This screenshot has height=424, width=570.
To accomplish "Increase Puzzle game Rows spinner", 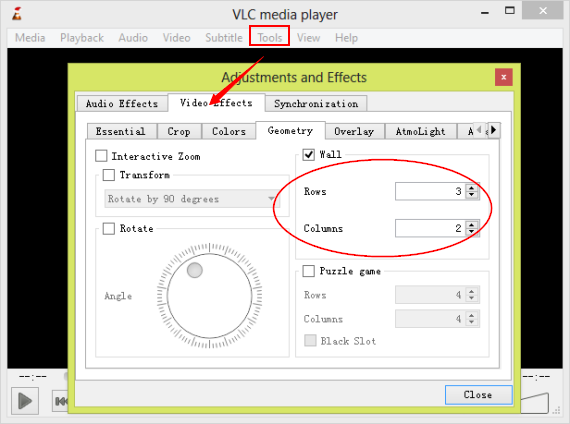I will (471, 291).
